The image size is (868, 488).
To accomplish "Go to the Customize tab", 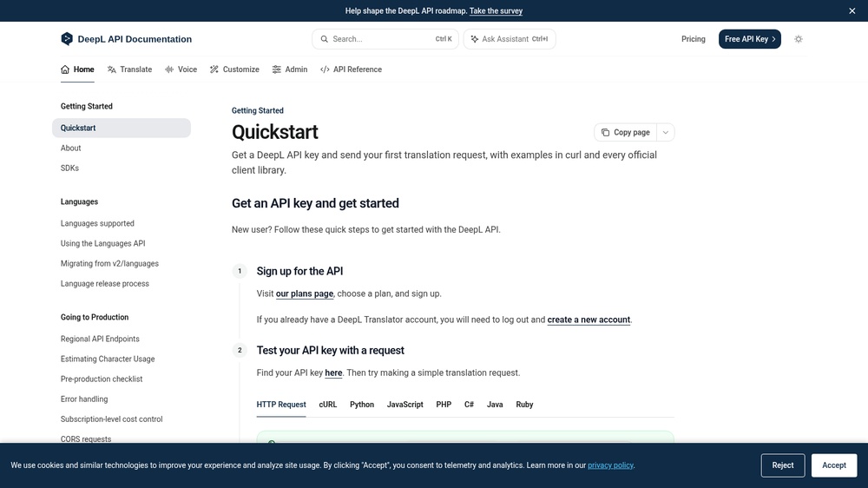I will 234,69.
